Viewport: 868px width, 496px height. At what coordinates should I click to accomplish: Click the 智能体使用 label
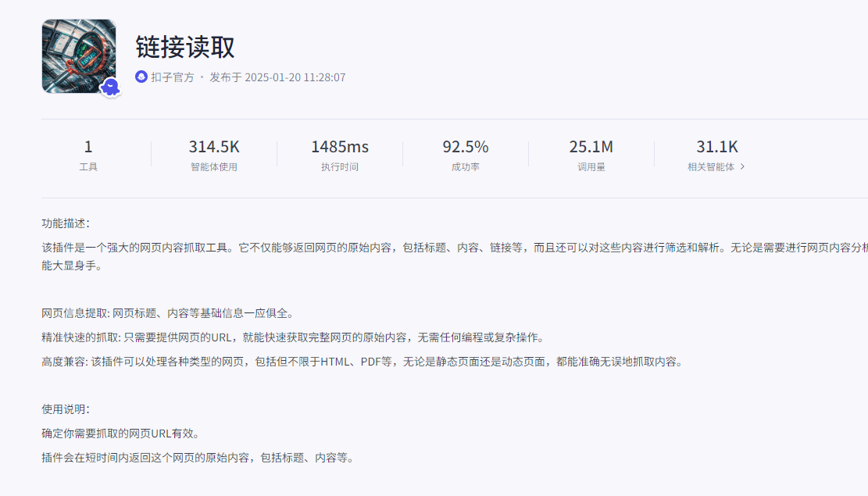pyautogui.click(x=213, y=166)
